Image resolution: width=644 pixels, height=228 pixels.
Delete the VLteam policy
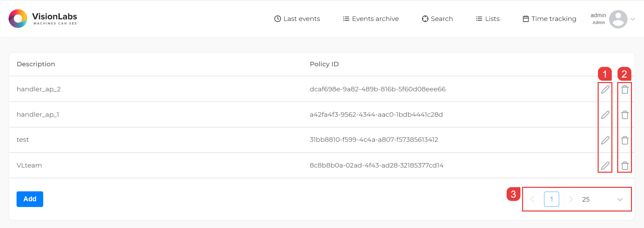(x=625, y=166)
